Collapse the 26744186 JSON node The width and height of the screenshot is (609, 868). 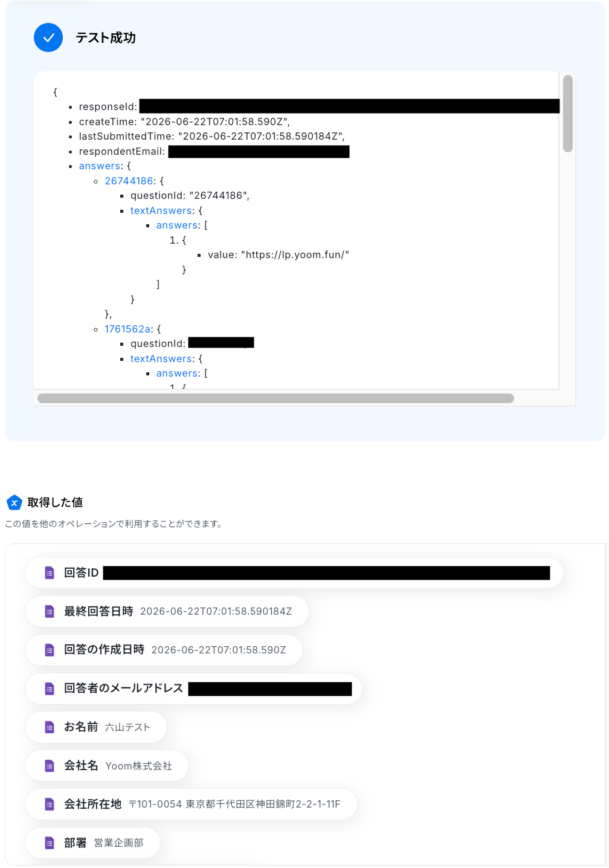(129, 181)
